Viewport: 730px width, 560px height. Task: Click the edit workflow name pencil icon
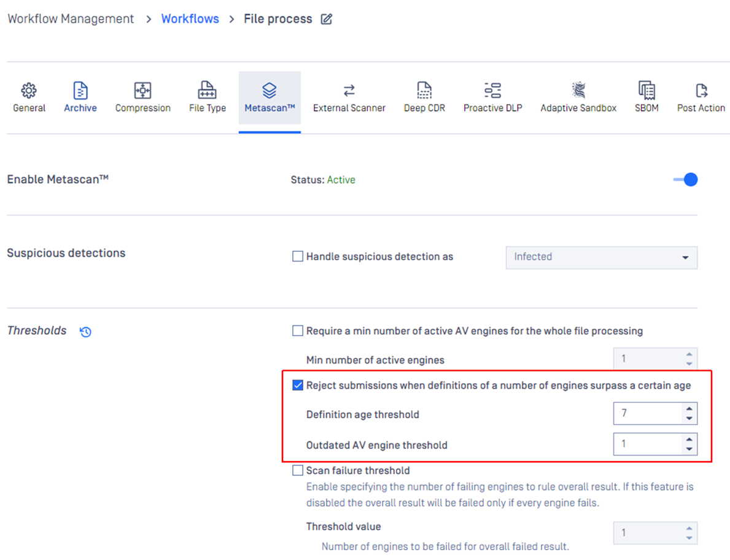click(327, 19)
